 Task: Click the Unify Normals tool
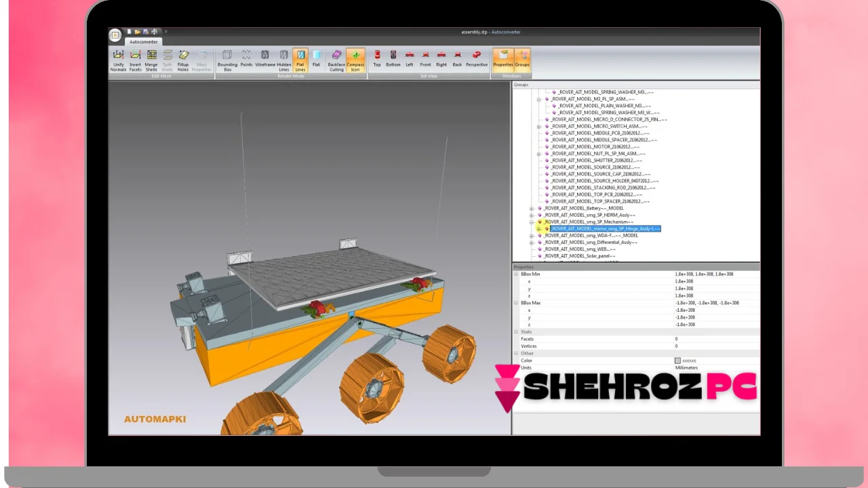[118, 60]
